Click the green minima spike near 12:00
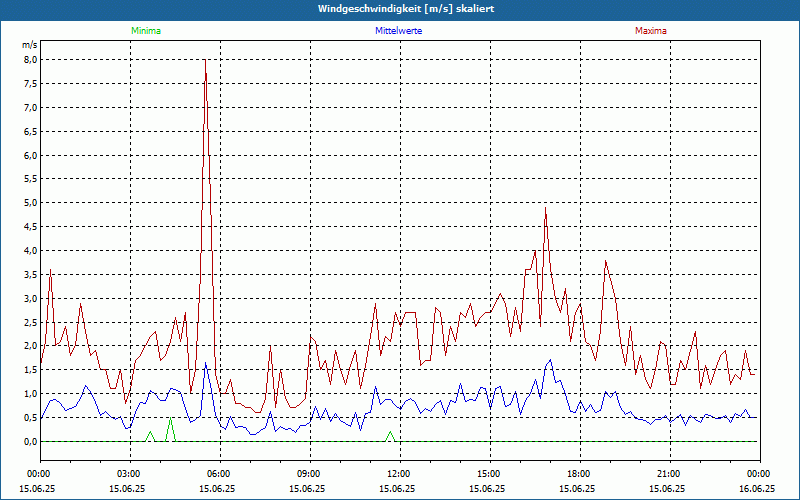800x500 pixels. pyautogui.click(x=390, y=433)
